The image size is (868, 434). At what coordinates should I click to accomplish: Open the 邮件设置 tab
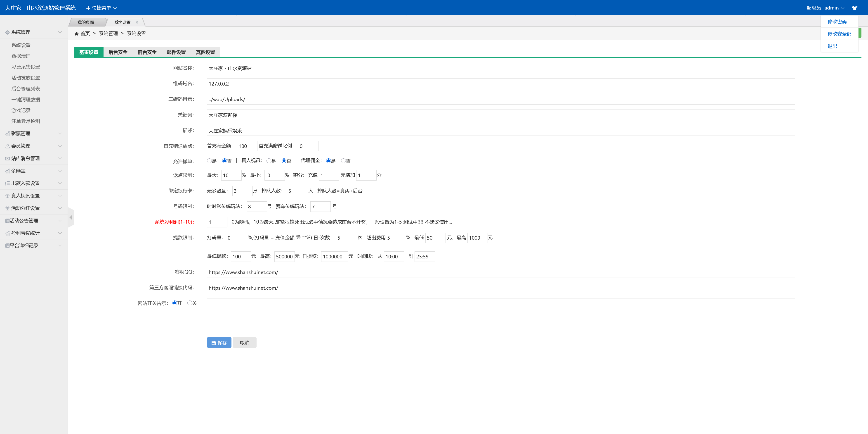[x=176, y=52]
